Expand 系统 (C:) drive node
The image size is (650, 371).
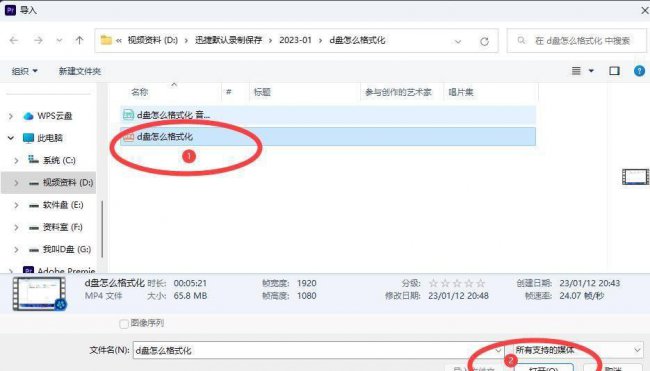[16, 160]
